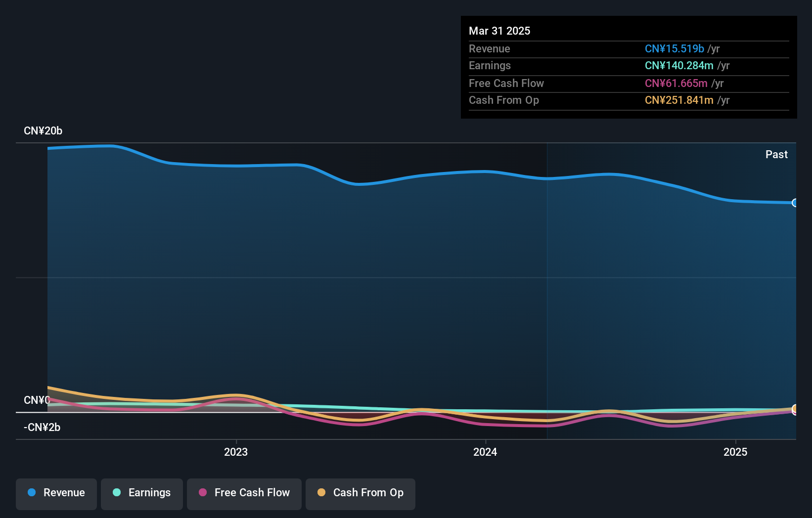This screenshot has width=812, height=518.
Task: Click the CN¥20b y-axis label
Action: (x=43, y=131)
